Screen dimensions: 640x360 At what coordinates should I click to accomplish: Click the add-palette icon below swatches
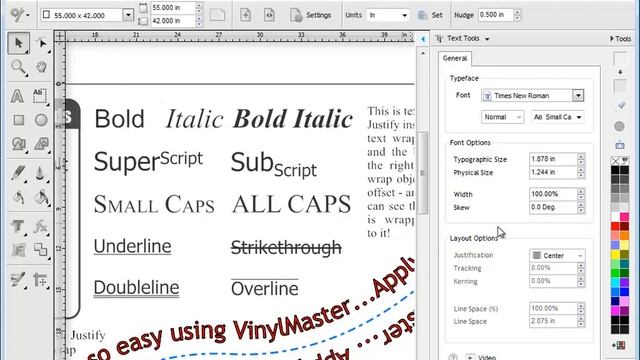619,345
